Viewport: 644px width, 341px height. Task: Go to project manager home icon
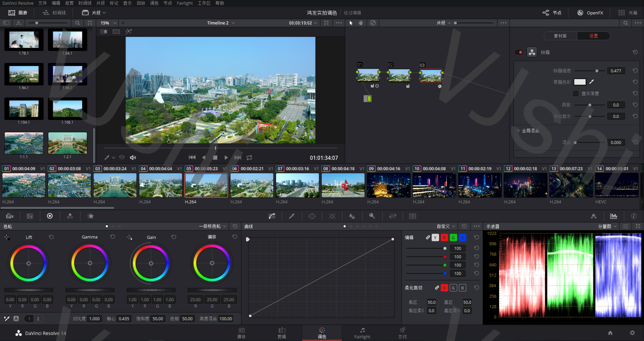(x=610, y=333)
